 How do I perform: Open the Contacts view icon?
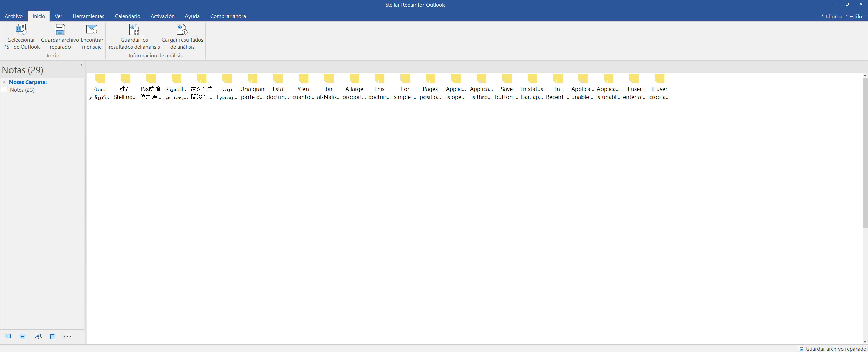point(38,336)
